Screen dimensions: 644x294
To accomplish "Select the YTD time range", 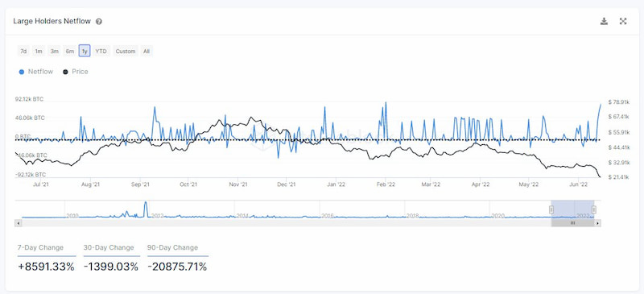I will coord(101,52).
